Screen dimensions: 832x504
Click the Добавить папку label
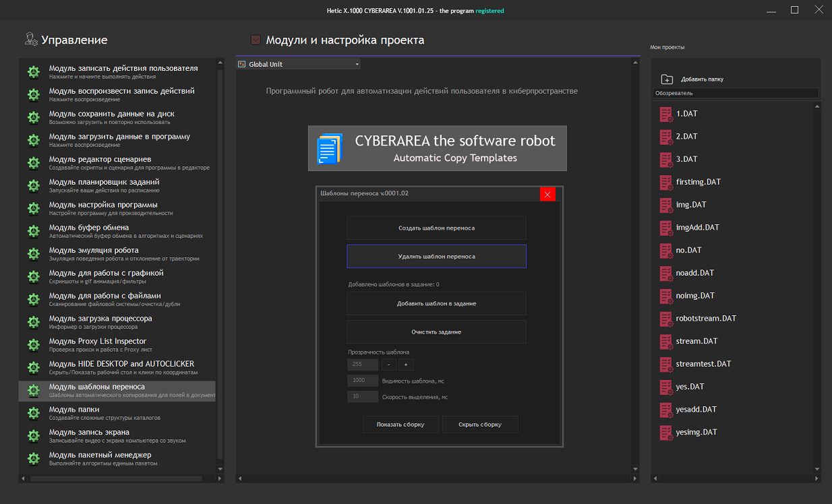click(702, 80)
